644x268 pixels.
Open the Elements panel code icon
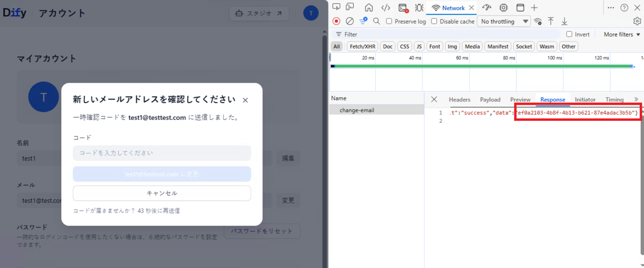pyautogui.click(x=385, y=8)
